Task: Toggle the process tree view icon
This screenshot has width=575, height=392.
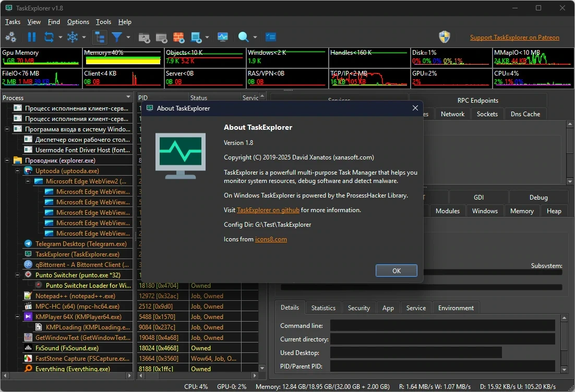Action: click(x=99, y=37)
